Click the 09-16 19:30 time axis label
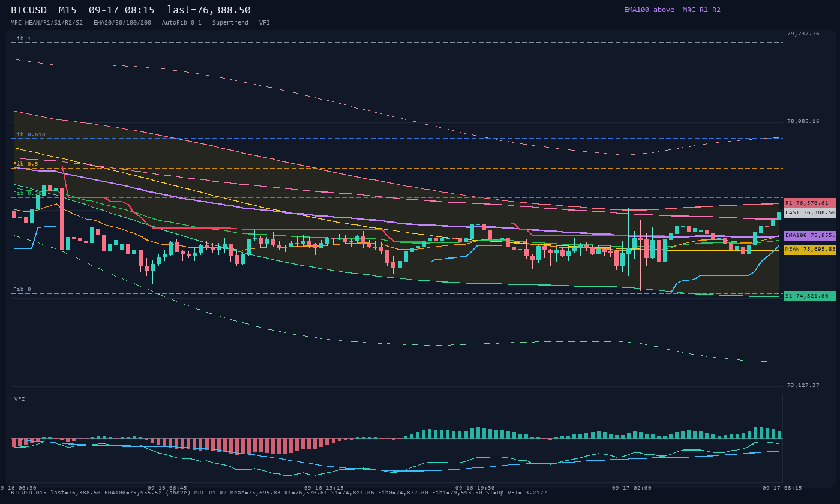 pyautogui.click(x=475, y=488)
